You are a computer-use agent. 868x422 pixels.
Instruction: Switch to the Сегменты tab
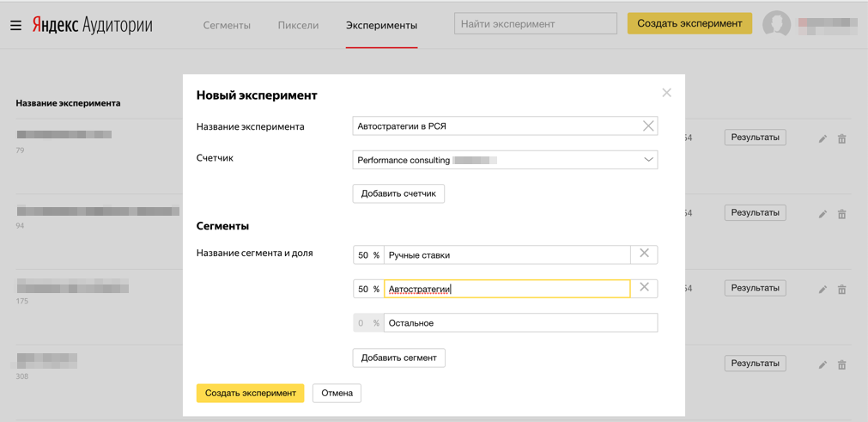click(x=227, y=26)
